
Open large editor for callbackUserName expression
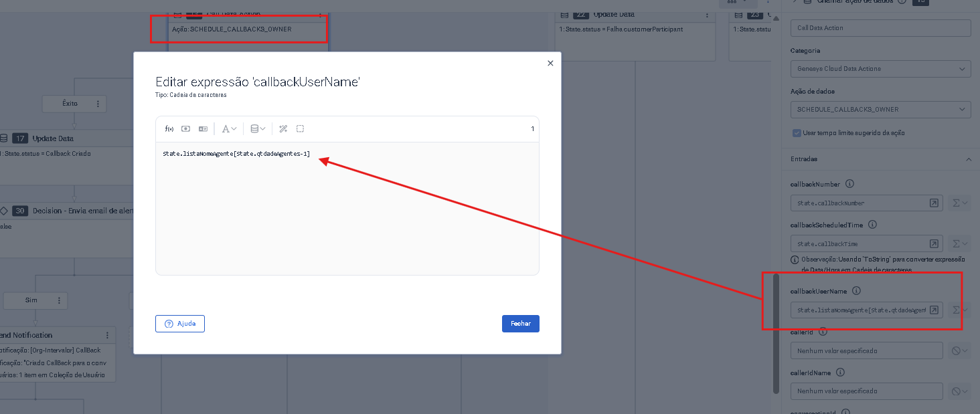click(934, 310)
